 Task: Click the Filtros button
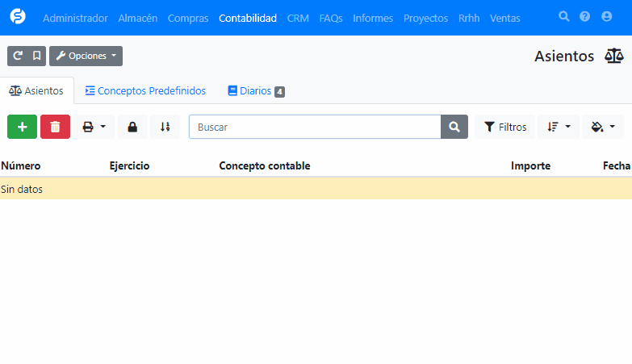[x=504, y=127]
